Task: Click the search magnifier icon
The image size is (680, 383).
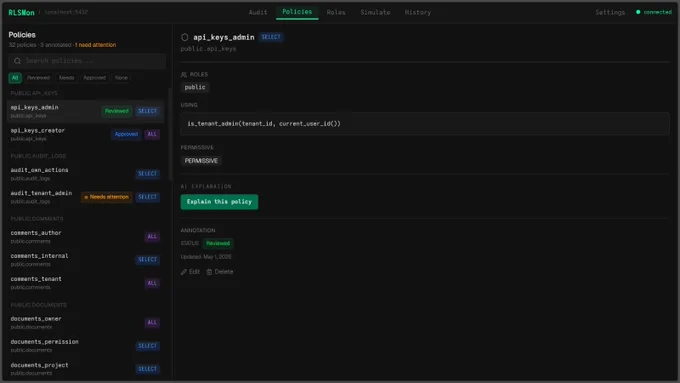Action: coord(17,61)
